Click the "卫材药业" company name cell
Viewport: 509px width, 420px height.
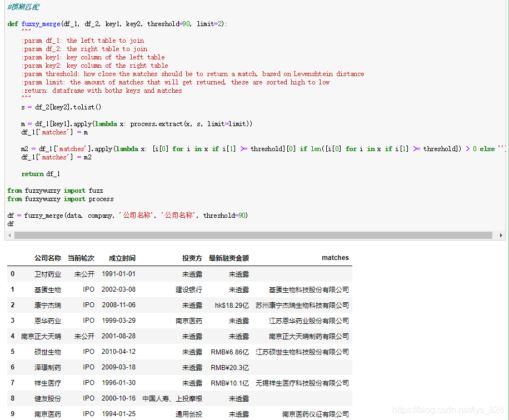pyautogui.click(x=47, y=274)
